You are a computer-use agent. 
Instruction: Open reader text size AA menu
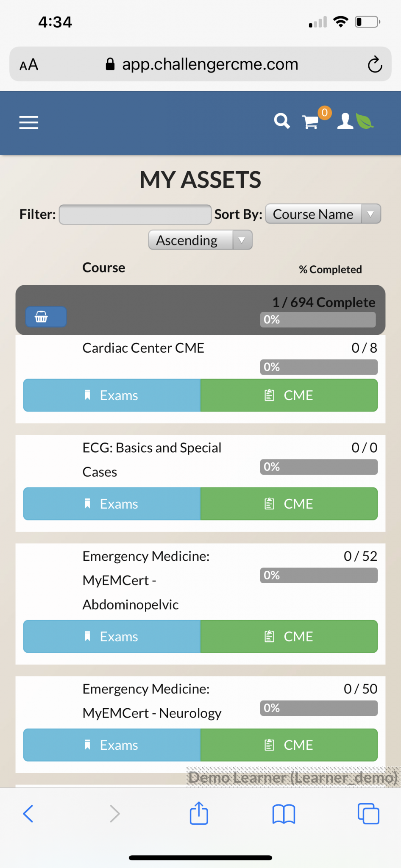(x=29, y=65)
